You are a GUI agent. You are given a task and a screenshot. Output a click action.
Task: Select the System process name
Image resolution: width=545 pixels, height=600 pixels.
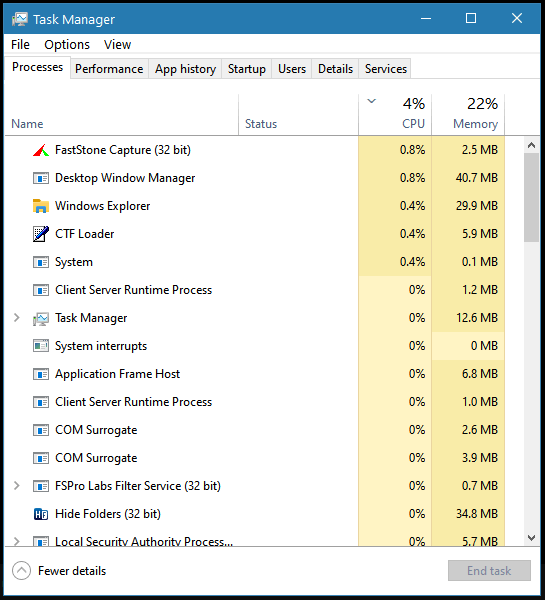(x=74, y=262)
